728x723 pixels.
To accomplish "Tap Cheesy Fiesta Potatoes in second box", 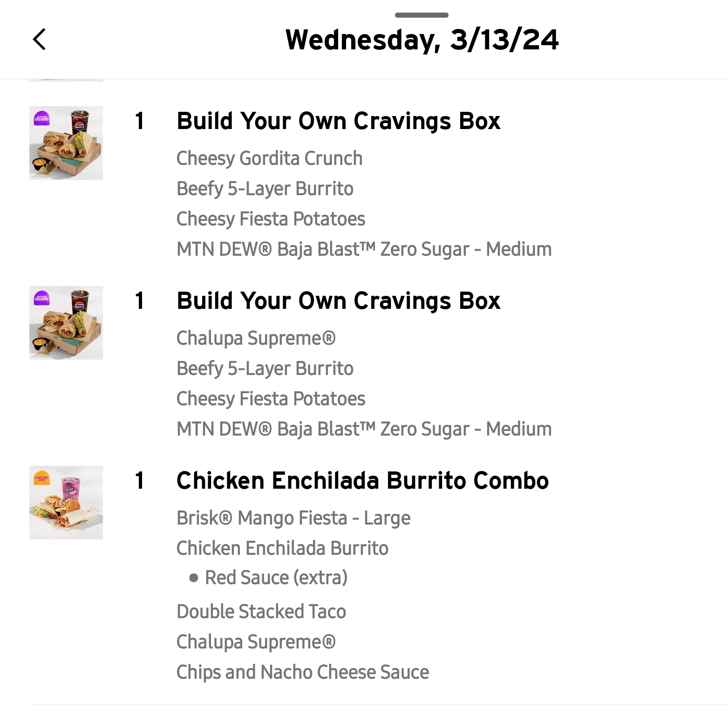I will click(271, 399).
